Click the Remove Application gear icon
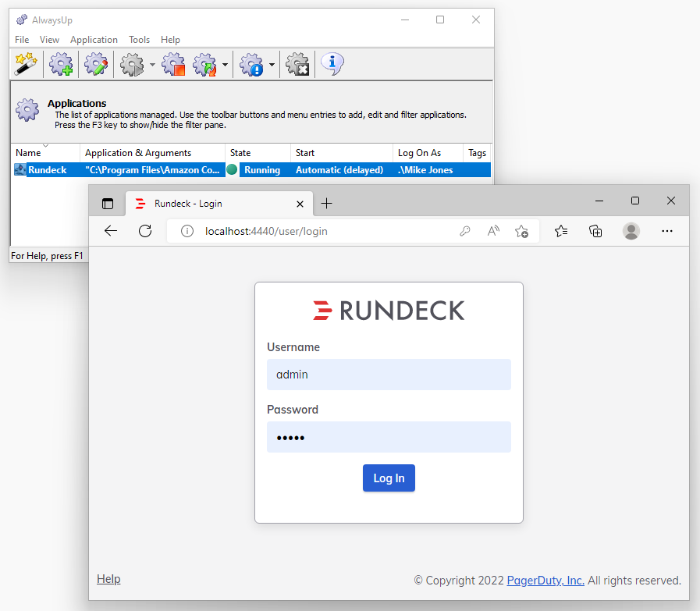The width and height of the screenshot is (700, 611). pyautogui.click(x=297, y=64)
